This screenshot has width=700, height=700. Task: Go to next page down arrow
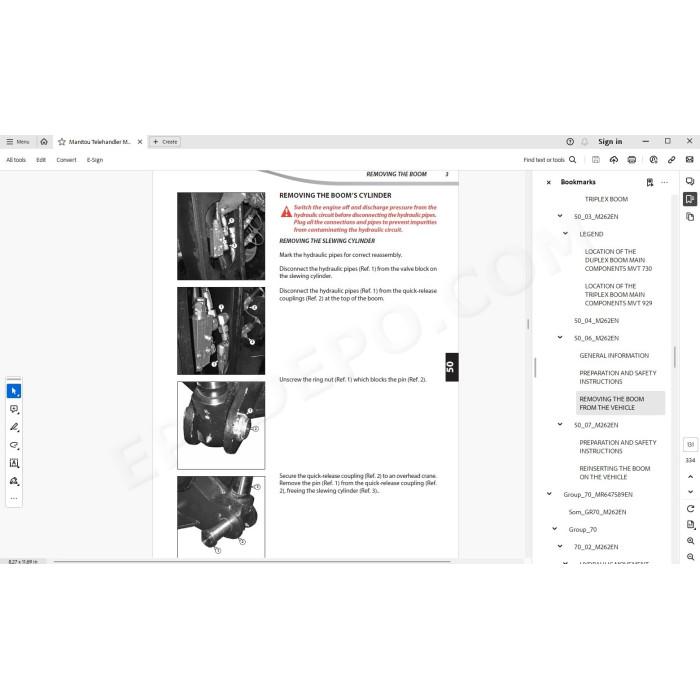690,492
